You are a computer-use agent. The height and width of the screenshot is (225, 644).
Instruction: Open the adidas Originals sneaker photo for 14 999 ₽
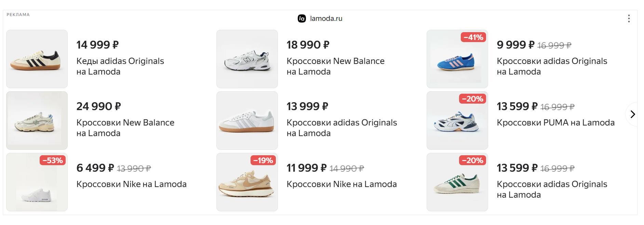(x=37, y=59)
